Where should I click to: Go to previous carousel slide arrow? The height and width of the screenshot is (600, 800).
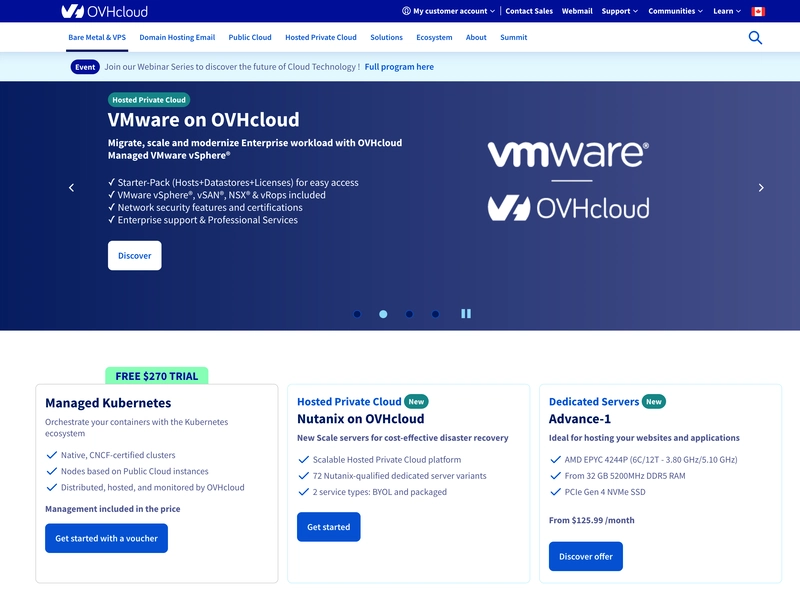[x=71, y=188]
